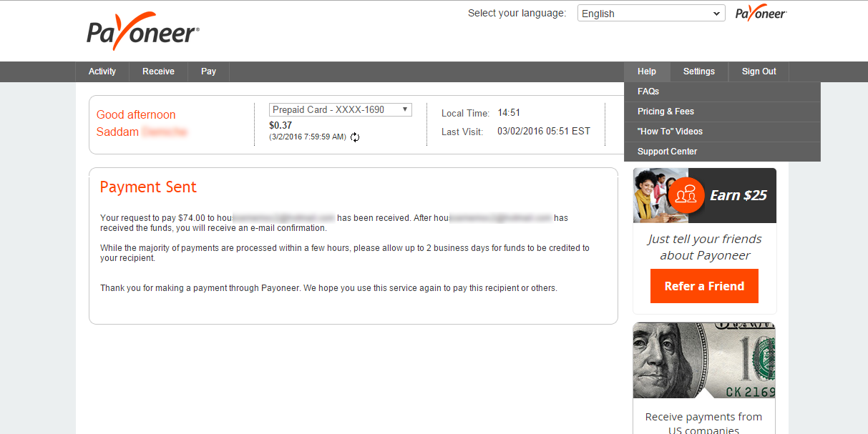Select FAQs from Help menu

tap(722, 92)
